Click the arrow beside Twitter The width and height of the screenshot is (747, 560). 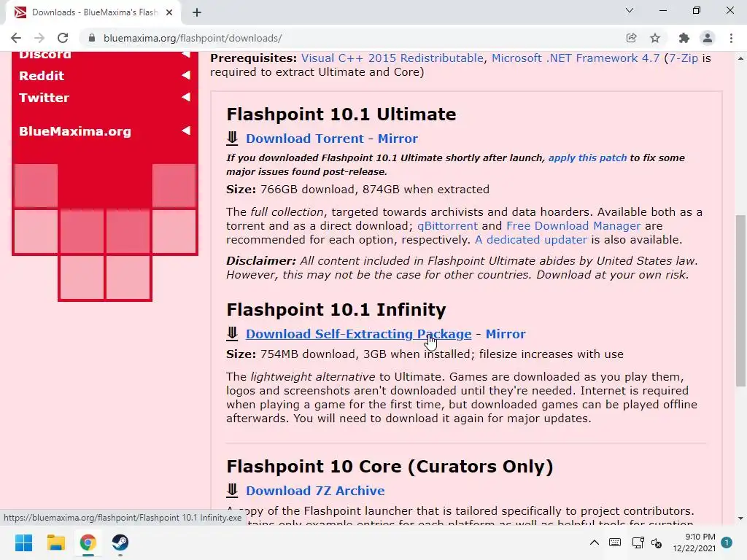[186, 97]
